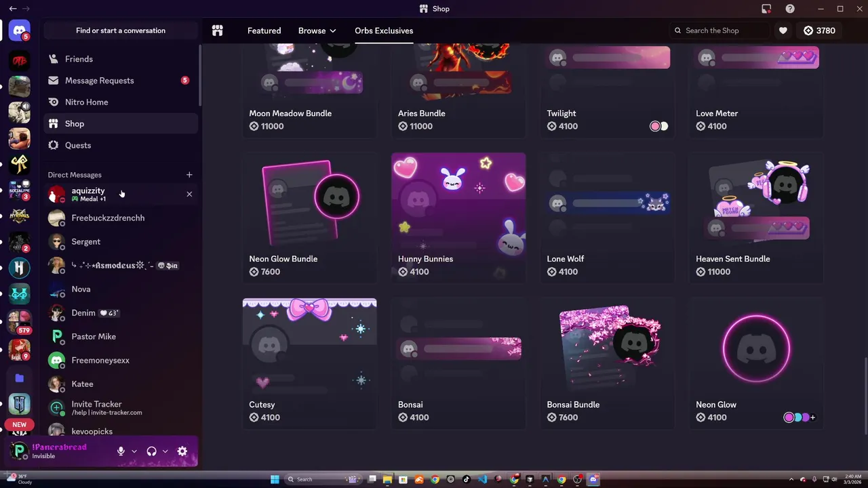Click the Create DM plus icon
Viewport: 868px width, 488px height.
[189, 175]
